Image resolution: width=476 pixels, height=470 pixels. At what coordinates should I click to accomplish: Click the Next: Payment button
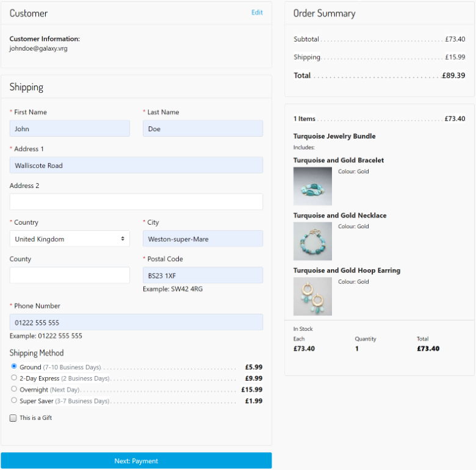click(x=136, y=461)
